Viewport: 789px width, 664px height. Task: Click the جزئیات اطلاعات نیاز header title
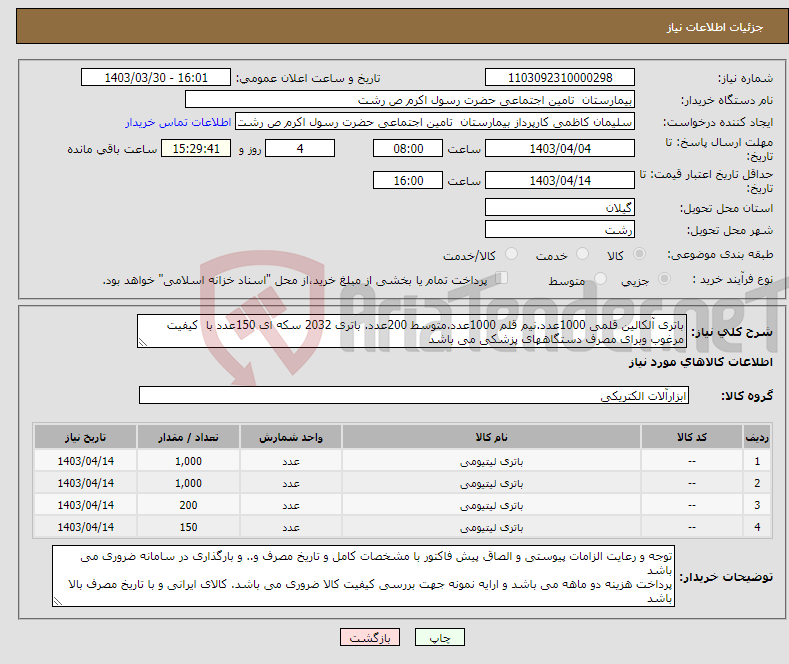tap(715, 27)
